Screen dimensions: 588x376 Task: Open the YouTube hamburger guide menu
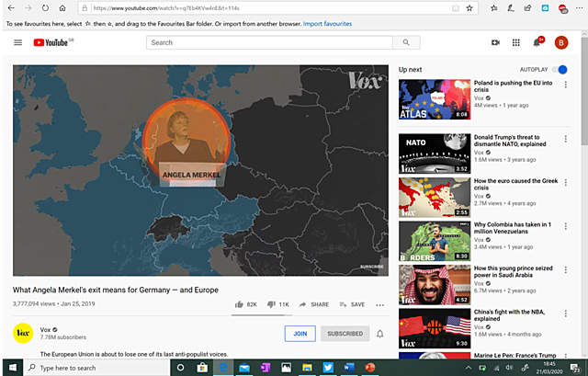17,42
